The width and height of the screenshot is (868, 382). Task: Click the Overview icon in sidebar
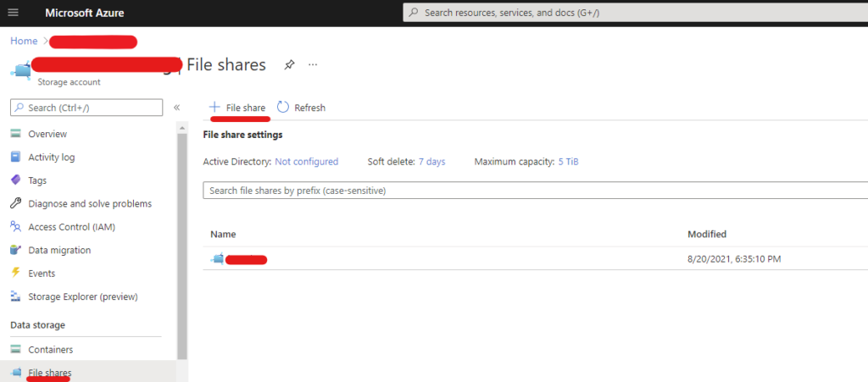coord(16,134)
